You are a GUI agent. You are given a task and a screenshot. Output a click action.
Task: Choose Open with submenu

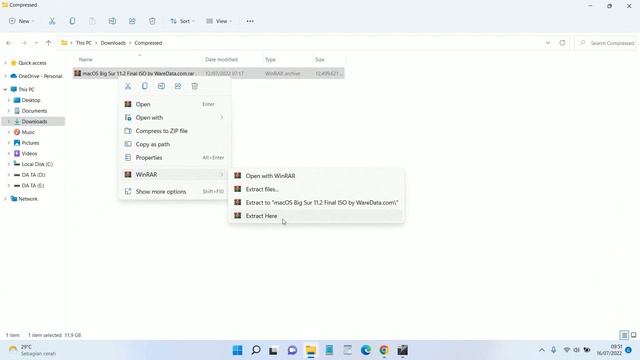tap(175, 118)
